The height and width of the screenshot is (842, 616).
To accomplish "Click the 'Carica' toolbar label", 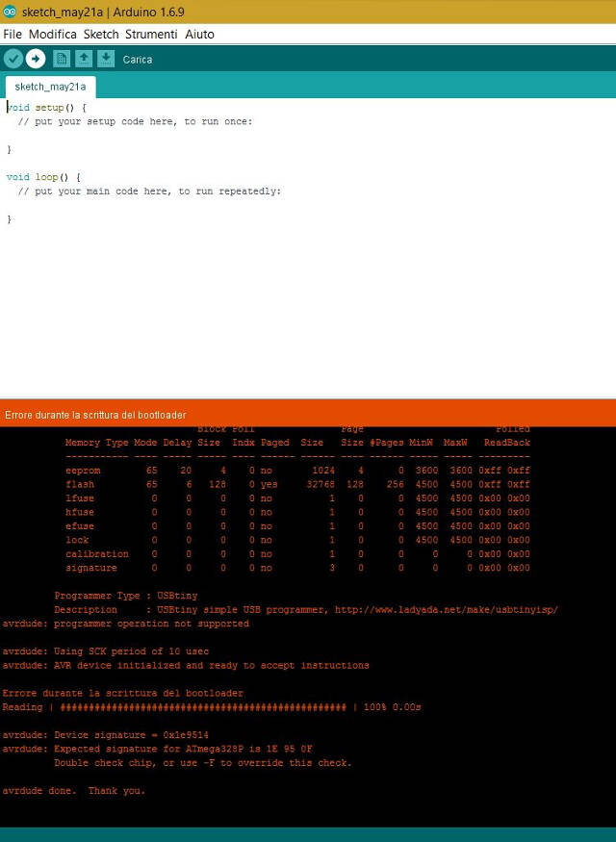I will click(138, 60).
